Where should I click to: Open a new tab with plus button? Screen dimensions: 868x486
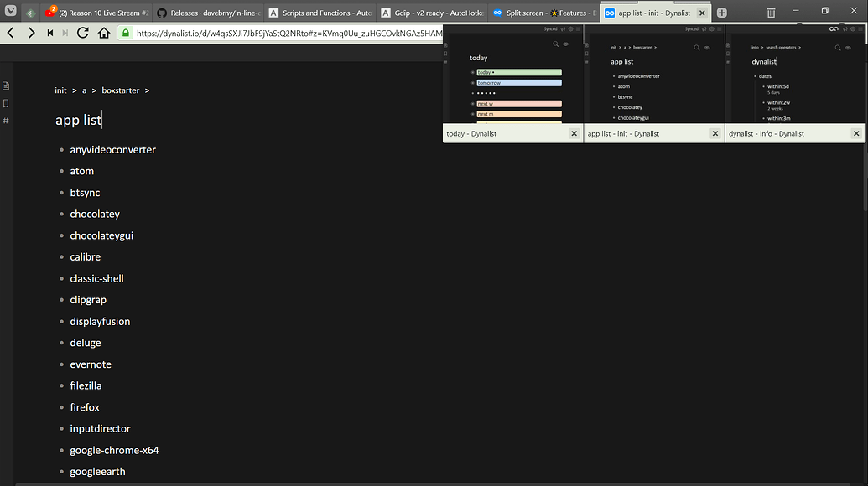(x=722, y=13)
